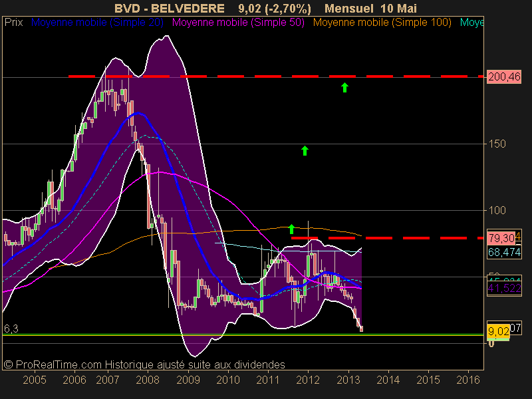Click the red 200,46 price label
Screen dimensions: 532x399
click(x=504, y=77)
